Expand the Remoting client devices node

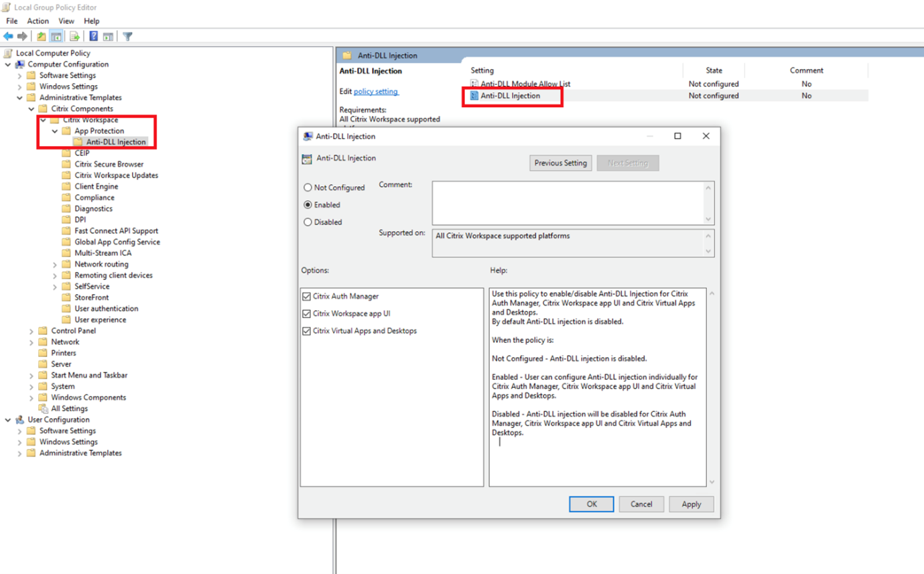coord(55,275)
